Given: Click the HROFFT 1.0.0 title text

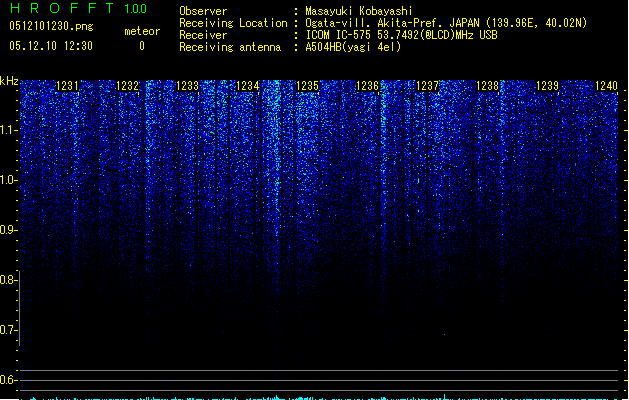Looking at the screenshot, I should point(78,8).
